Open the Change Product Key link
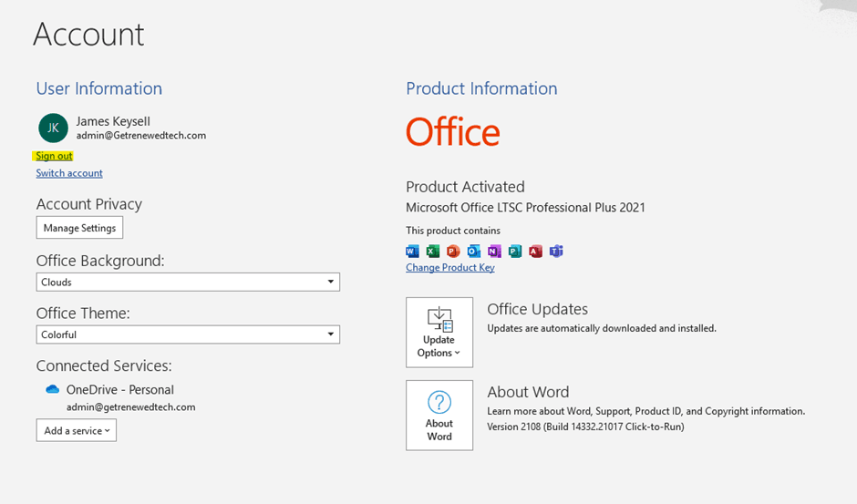 (450, 268)
